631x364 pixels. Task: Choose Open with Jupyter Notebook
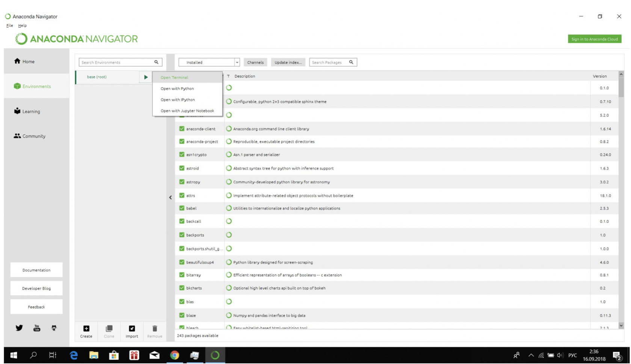[x=187, y=111]
